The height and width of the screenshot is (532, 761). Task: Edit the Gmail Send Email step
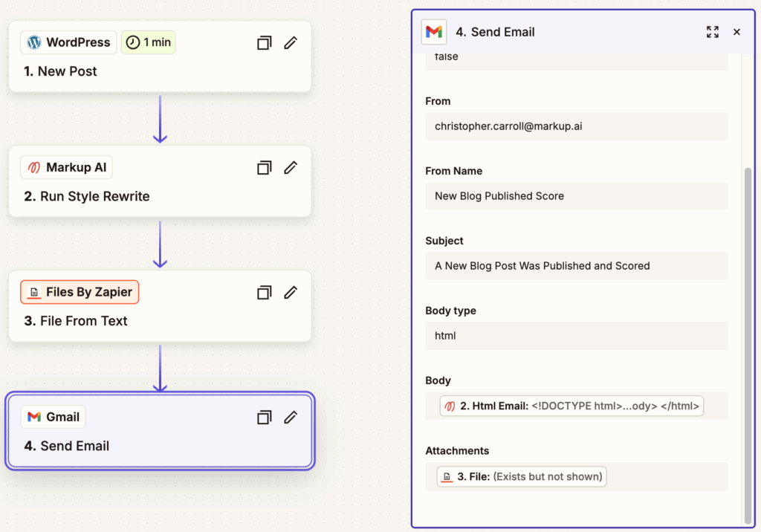pos(291,418)
